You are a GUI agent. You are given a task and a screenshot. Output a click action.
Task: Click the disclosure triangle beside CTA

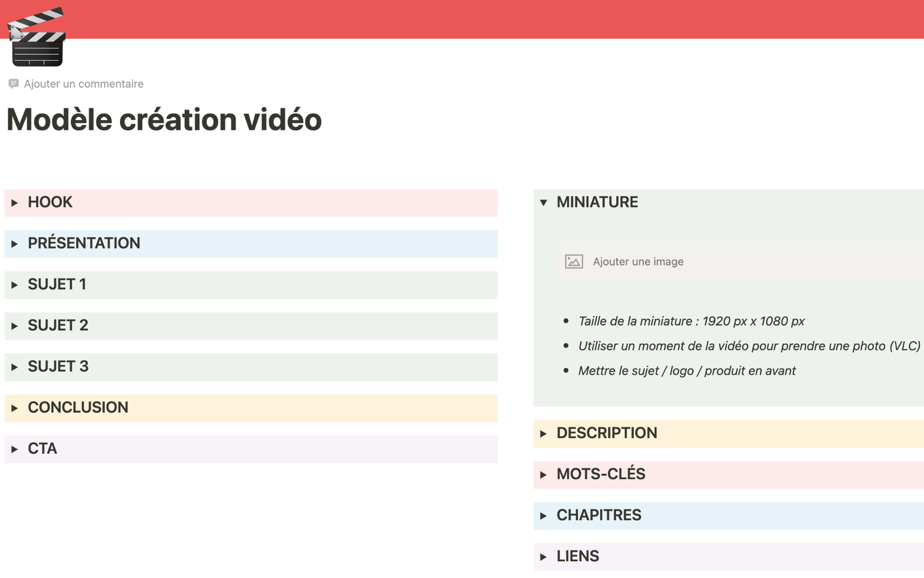click(x=14, y=449)
